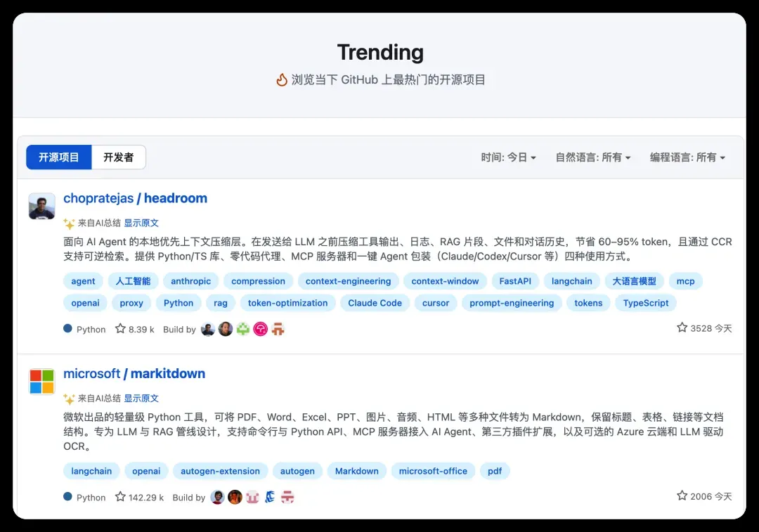Screen dimensions: 759x532
Task: Click 显示原文 in markitdown card
Action: 141,398
